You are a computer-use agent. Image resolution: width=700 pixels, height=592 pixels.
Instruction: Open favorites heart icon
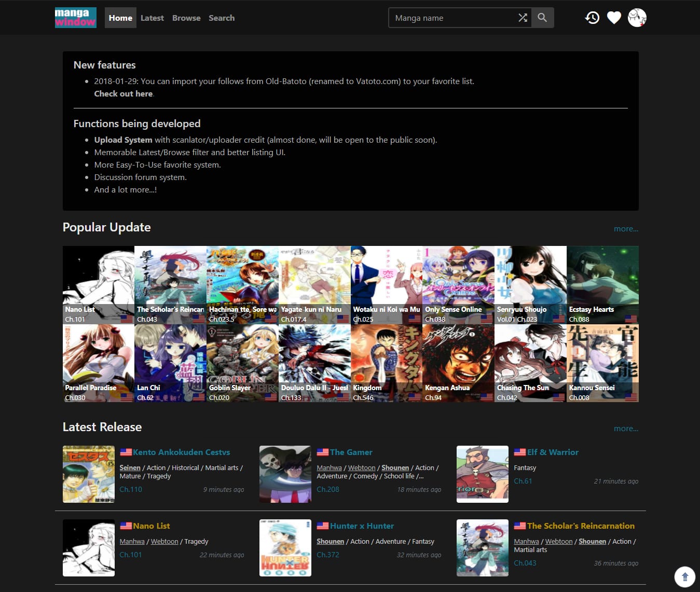(x=614, y=18)
